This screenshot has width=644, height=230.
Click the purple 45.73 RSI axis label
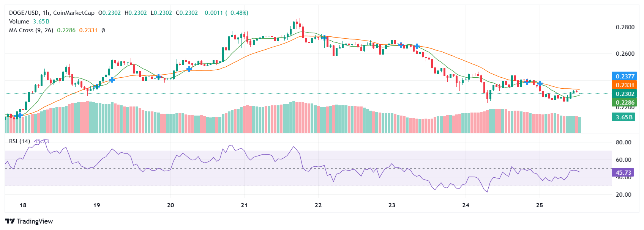tap(623, 172)
